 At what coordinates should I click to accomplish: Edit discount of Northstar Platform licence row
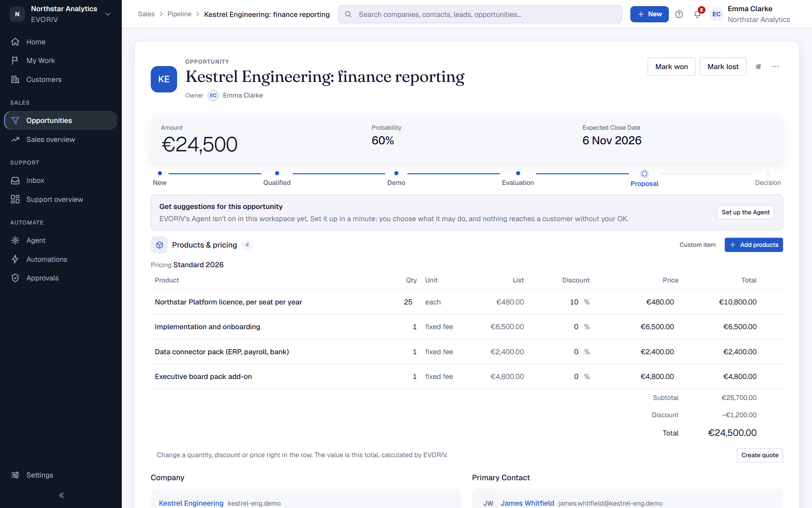click(x=574, y=302)
